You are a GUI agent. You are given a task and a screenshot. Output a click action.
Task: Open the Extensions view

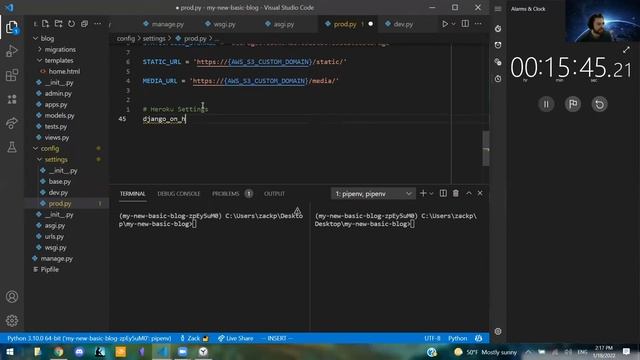pyautogui.click(x=12, y=75)
